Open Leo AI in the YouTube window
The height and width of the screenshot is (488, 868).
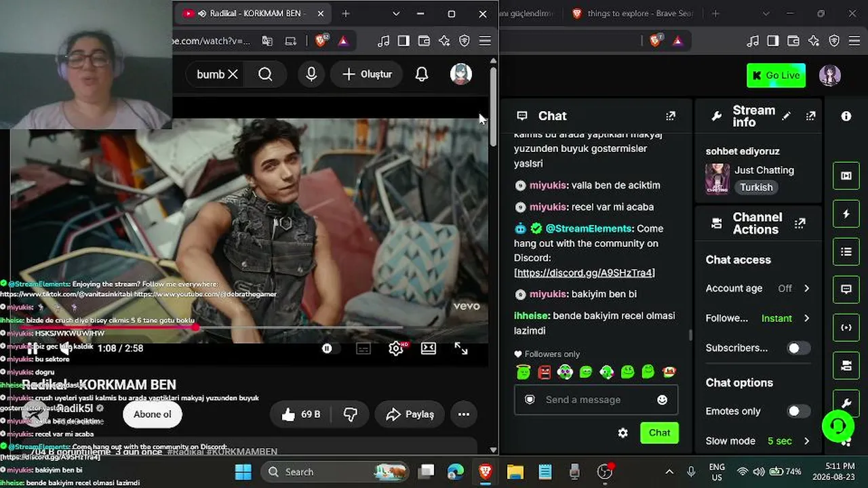[444, 41]
